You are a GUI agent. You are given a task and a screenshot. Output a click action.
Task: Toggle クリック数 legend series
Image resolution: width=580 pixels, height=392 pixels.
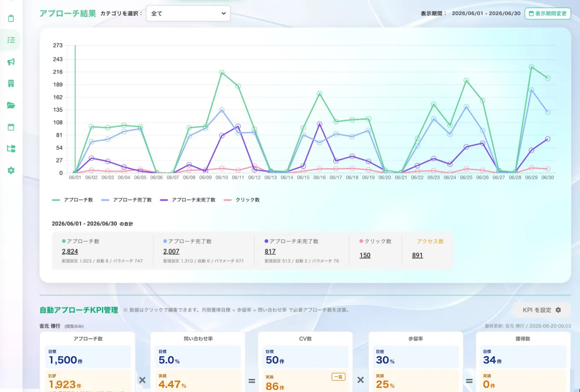[241, 200]
